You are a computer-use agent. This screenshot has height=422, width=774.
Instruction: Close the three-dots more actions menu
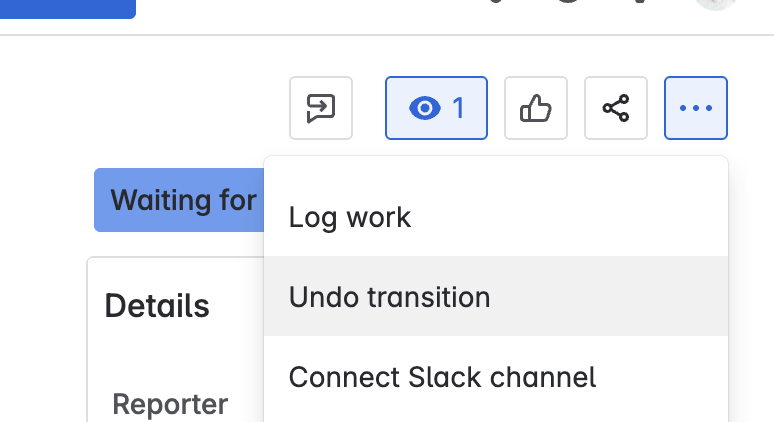point(696,108)
